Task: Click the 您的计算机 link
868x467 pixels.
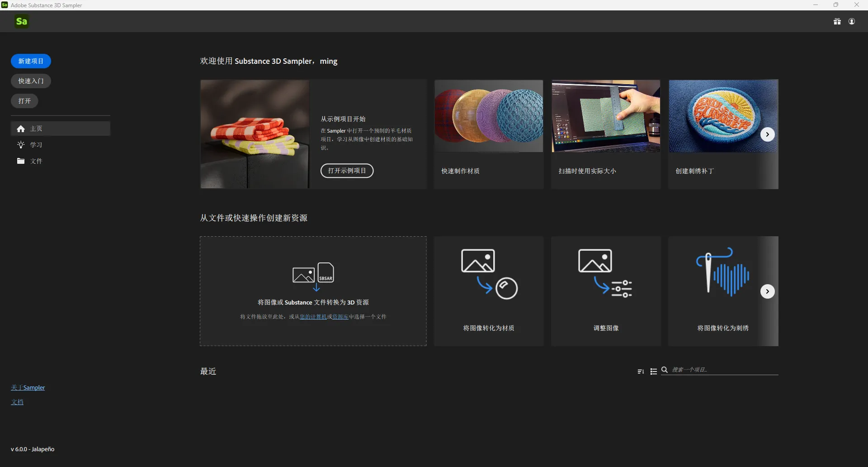Action: (313, 317)
